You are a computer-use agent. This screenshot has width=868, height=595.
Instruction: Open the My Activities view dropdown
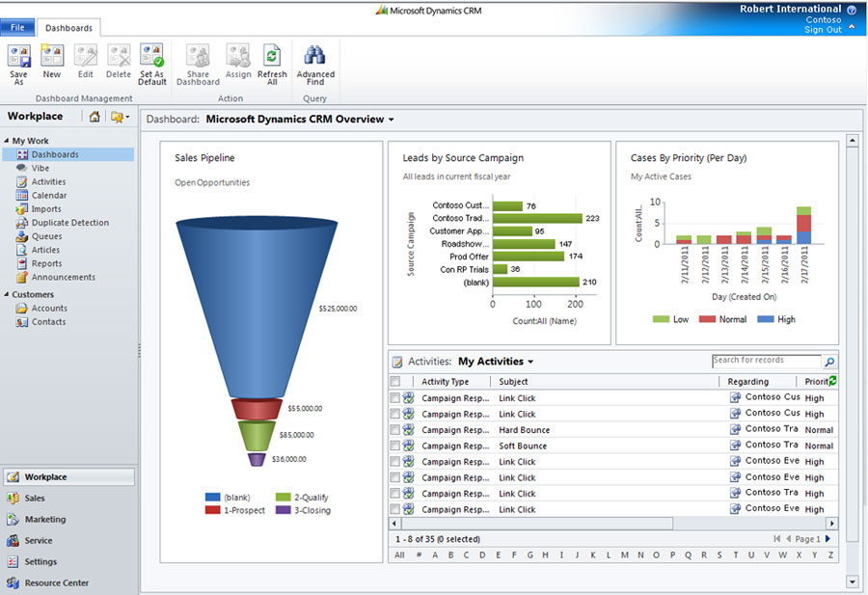(x=530, y=362)
